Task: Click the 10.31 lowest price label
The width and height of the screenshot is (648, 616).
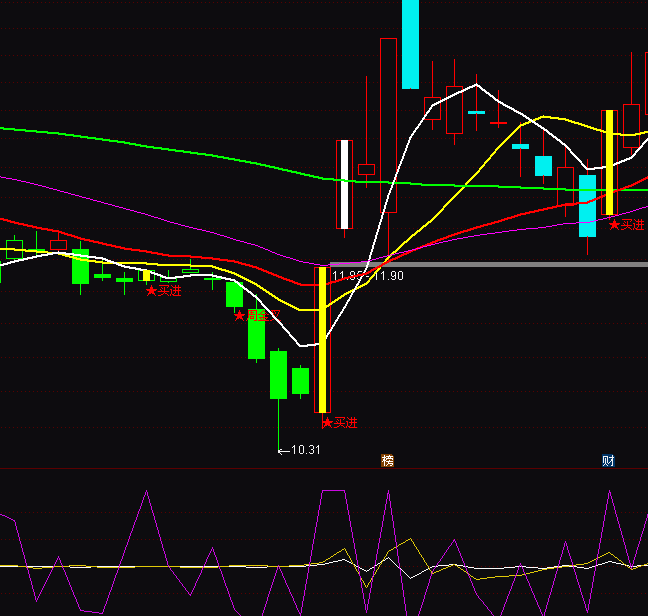Action: click(305, 450)
